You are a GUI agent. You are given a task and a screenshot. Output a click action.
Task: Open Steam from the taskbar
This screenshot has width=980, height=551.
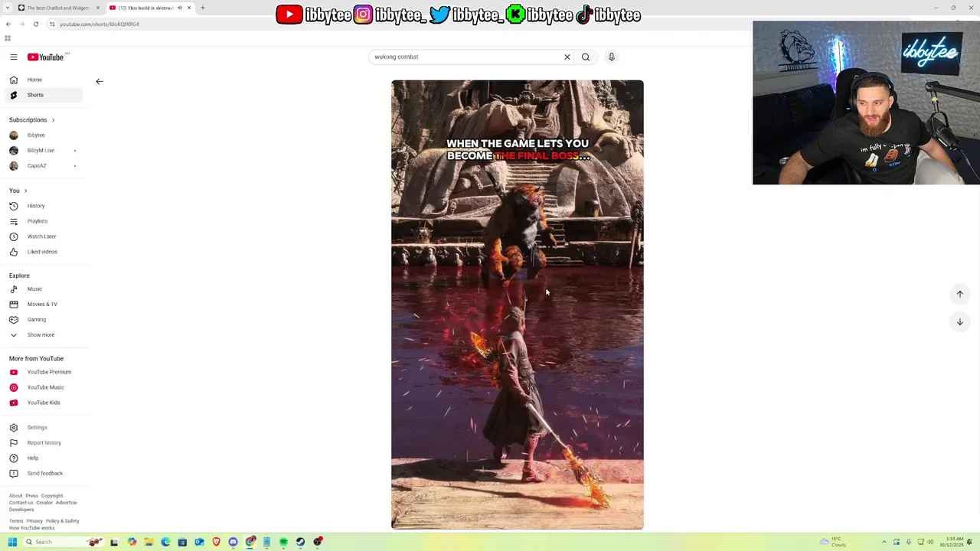point(300,542)
